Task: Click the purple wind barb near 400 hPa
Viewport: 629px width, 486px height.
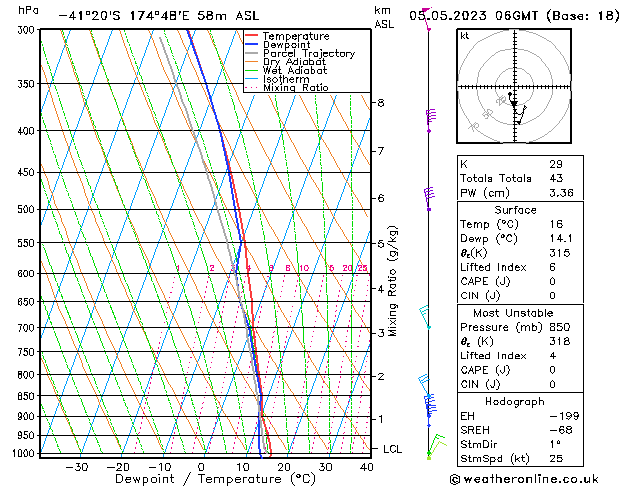Action: click(x=431, y=119)
